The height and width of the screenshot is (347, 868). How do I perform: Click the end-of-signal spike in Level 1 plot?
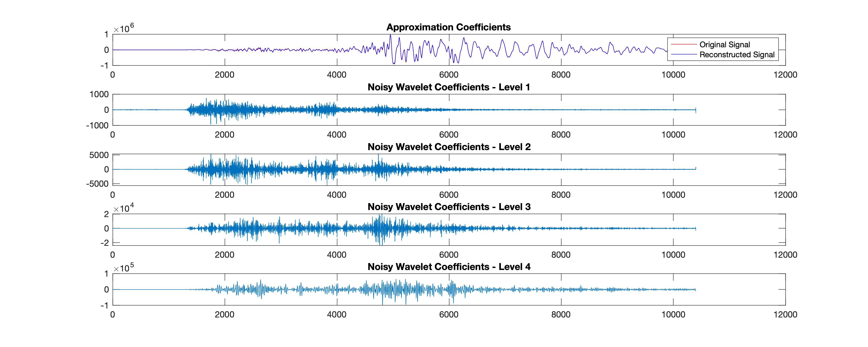point(696,110)
